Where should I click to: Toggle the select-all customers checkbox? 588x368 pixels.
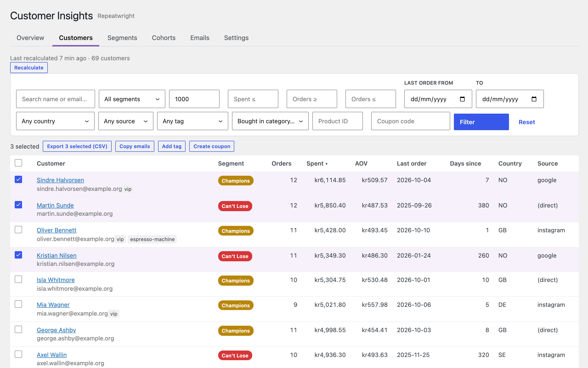click(x=18, y=163)
